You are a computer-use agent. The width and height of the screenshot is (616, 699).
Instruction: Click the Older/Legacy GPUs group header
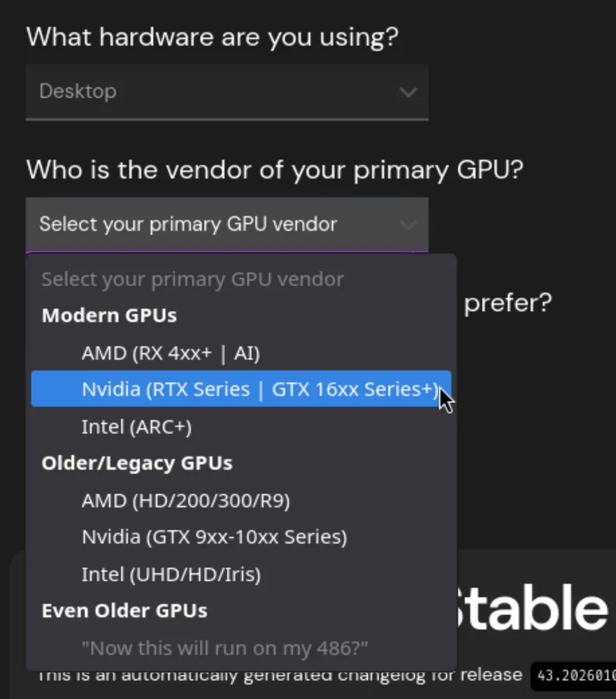coord(137,463)
